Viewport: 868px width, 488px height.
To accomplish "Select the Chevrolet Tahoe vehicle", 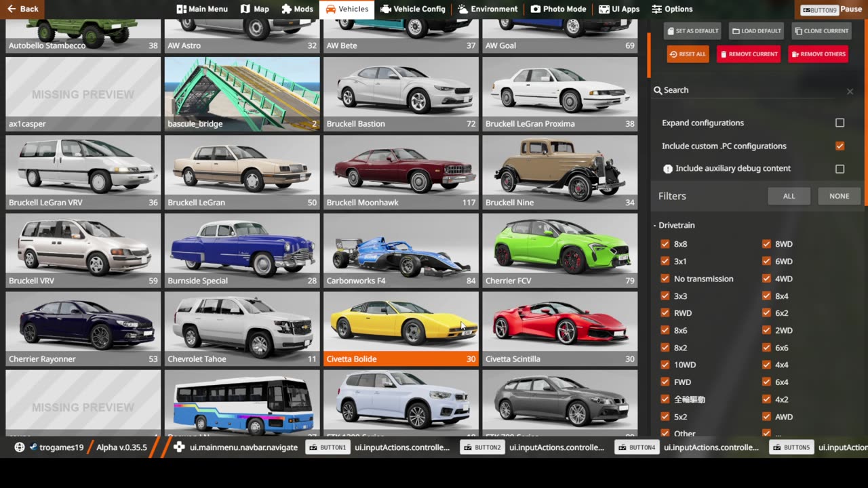I will 242,329.
